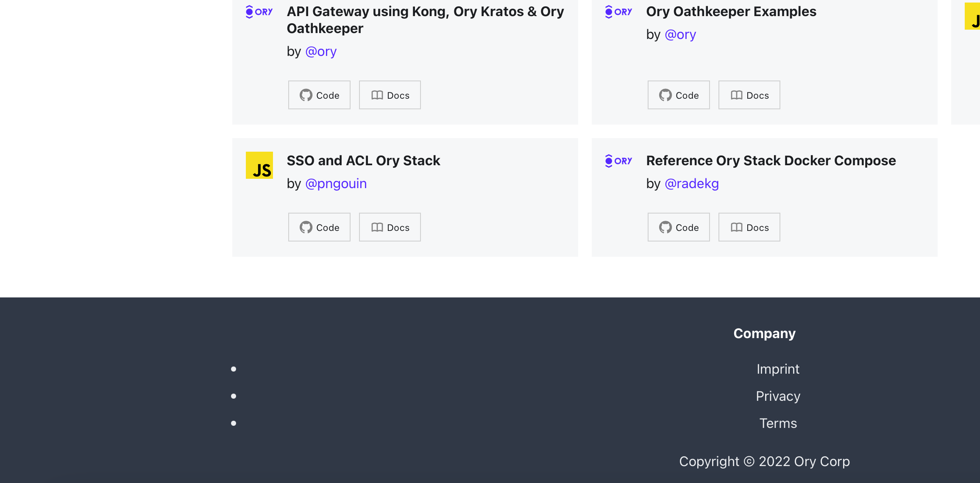Open Code for API Gateway using Kong example
Viewport: 980px width, 483px height.
pos(319,95)
